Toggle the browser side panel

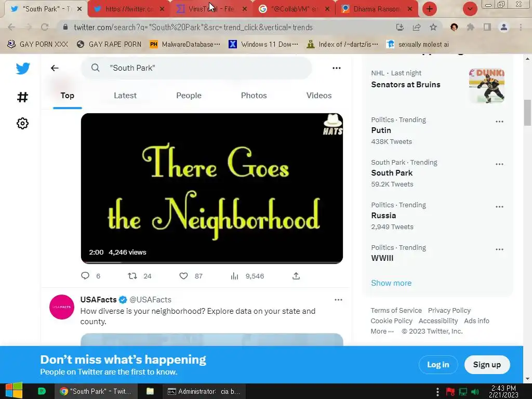[x=487, y=27]
